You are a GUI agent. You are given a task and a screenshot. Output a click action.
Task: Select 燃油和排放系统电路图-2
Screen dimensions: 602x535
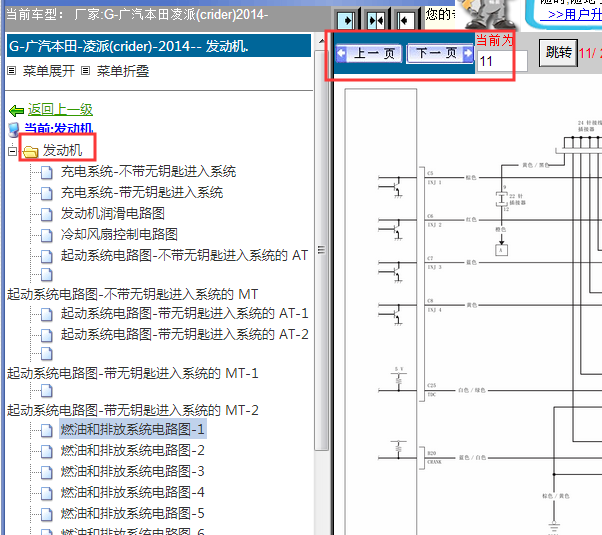coord(132,451)
